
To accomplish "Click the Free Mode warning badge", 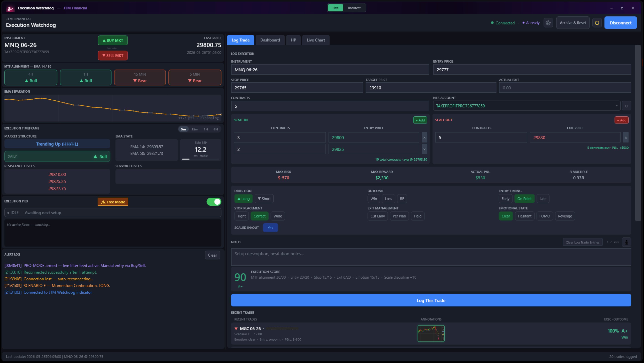I will [x=113, y=202].
